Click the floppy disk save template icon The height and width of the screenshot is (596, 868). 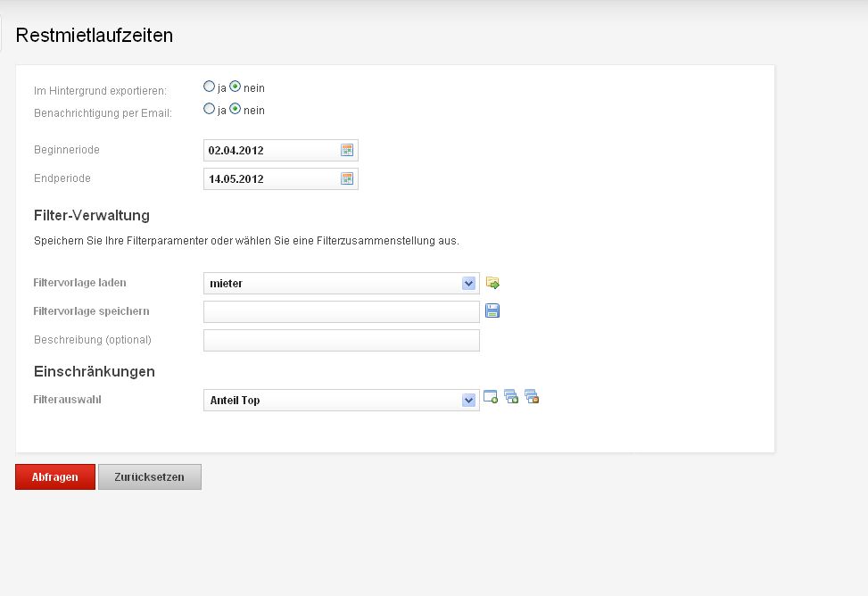tap(492, 310)
